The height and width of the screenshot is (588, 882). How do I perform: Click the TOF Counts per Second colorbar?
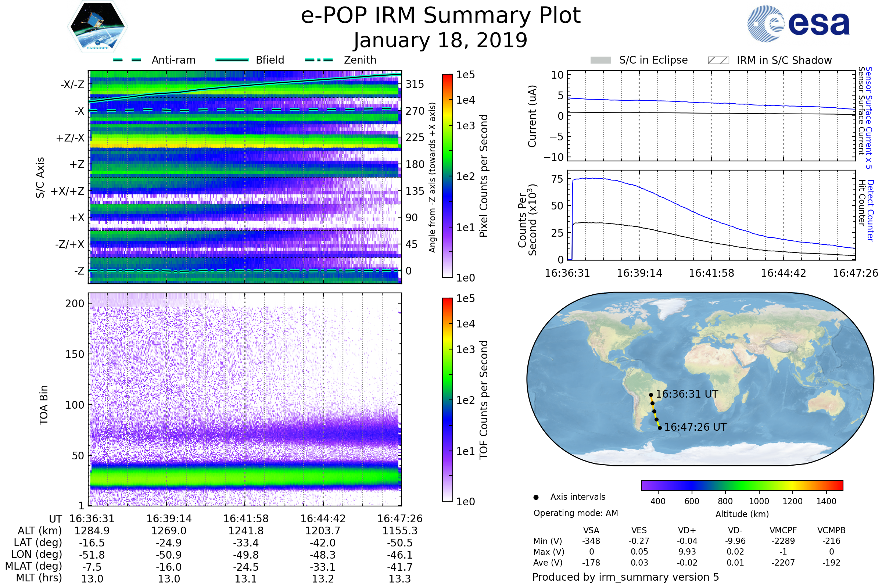447,400
